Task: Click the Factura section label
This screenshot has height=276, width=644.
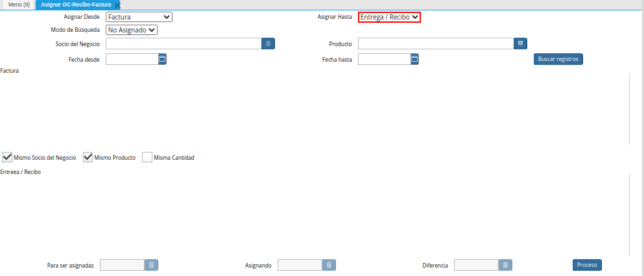Action: click(10, 71)
